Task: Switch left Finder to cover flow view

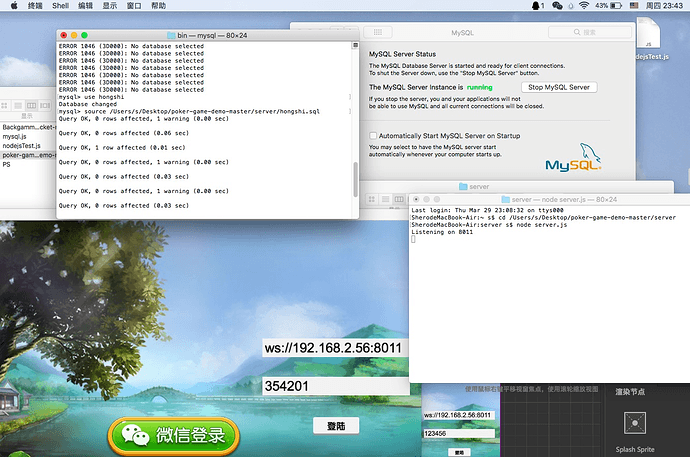Action: 45,106
